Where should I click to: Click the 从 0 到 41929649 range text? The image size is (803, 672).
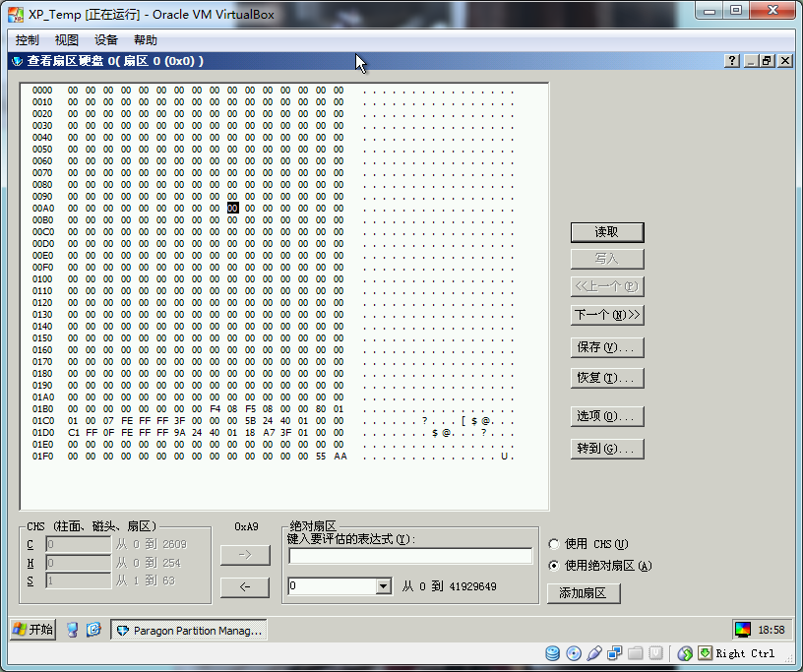point(449,586)
